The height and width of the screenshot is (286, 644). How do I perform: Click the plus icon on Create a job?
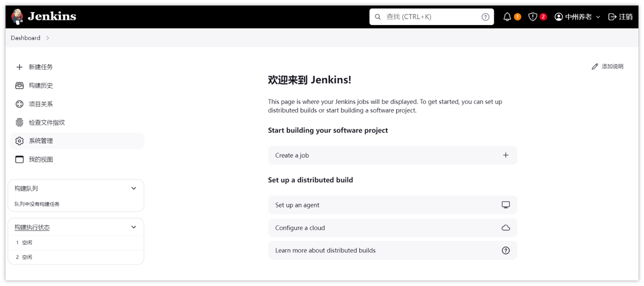(x=506, y=155)
